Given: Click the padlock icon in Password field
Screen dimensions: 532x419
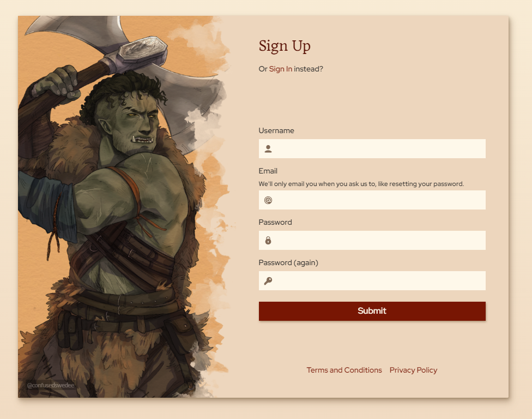Looking at the screenshot, I should point(268,241).
